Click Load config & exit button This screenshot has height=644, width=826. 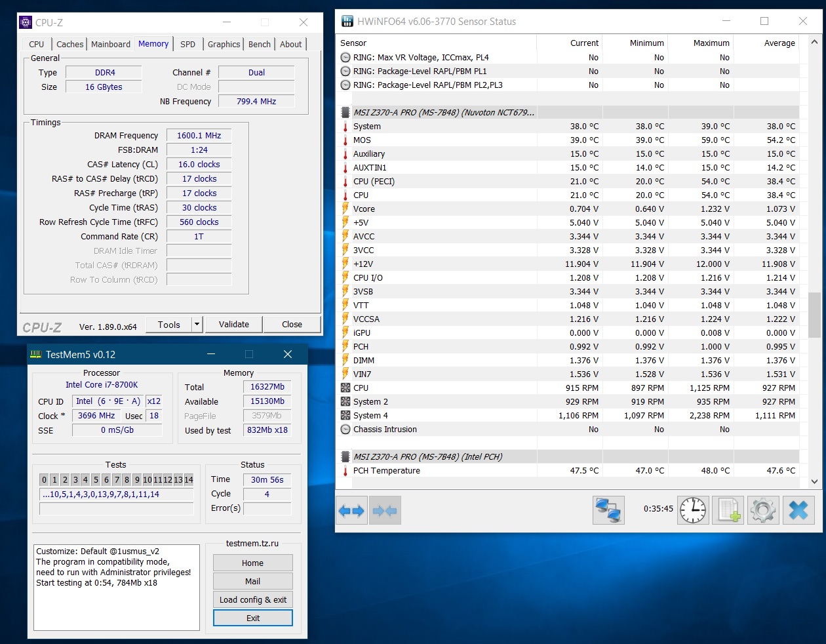tap(253, 599)
